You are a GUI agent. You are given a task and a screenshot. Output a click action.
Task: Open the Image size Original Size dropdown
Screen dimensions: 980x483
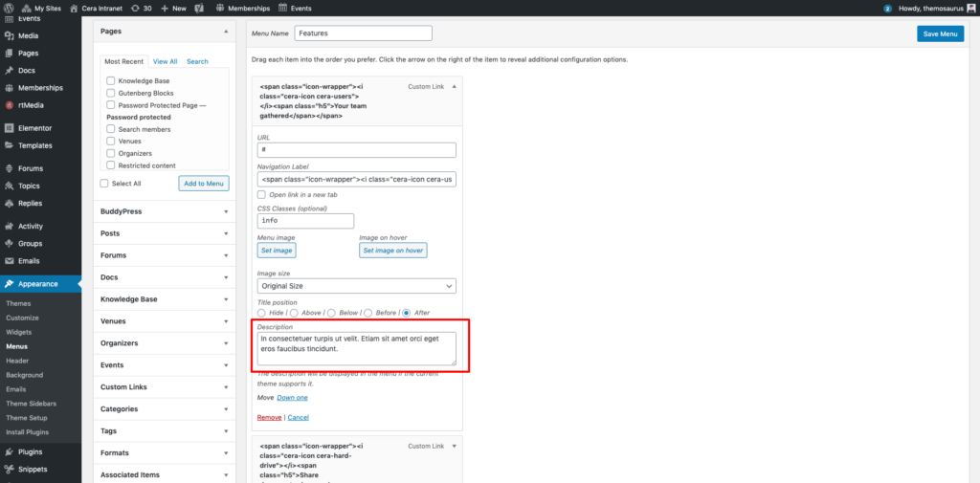[356, 286]
